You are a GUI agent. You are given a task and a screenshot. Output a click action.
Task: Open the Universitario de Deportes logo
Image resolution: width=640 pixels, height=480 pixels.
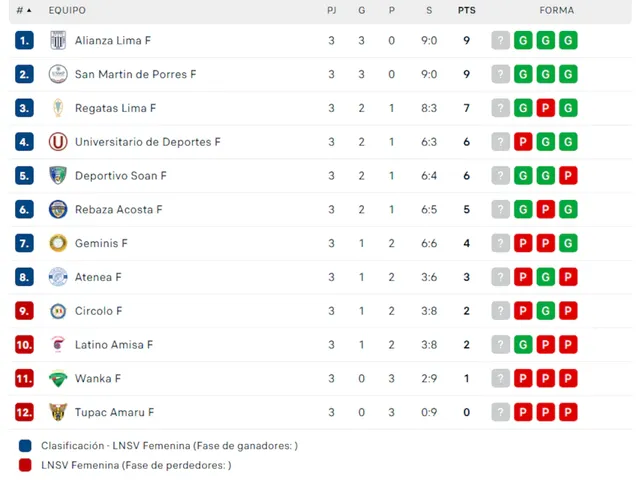tap(58, 142)
